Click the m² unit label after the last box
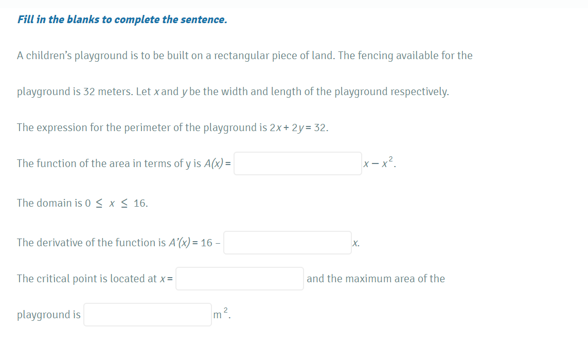Viewport: 588px width, 364px height. 220,314
